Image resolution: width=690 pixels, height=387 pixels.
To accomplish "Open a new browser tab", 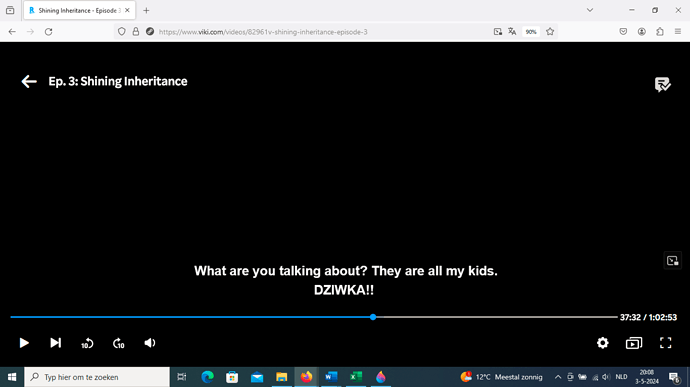I will point(146,11).
